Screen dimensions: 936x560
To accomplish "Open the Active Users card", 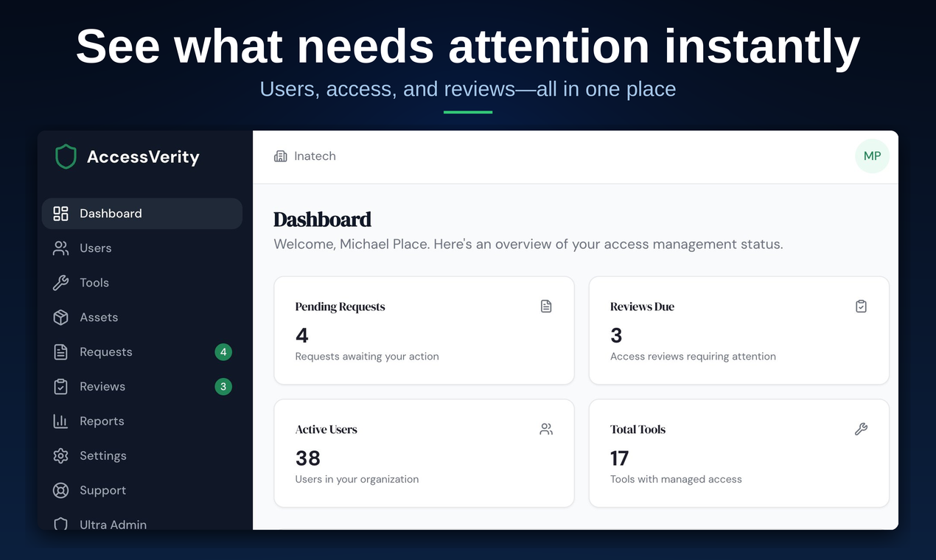I will pos(424,452).
